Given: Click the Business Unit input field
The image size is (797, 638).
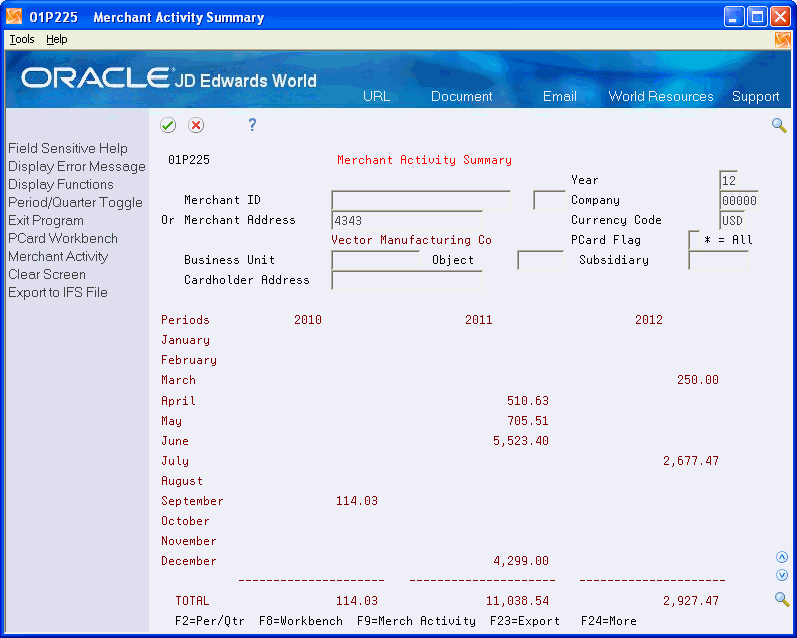Looking at the screenshot, I should tap(375, 260).
